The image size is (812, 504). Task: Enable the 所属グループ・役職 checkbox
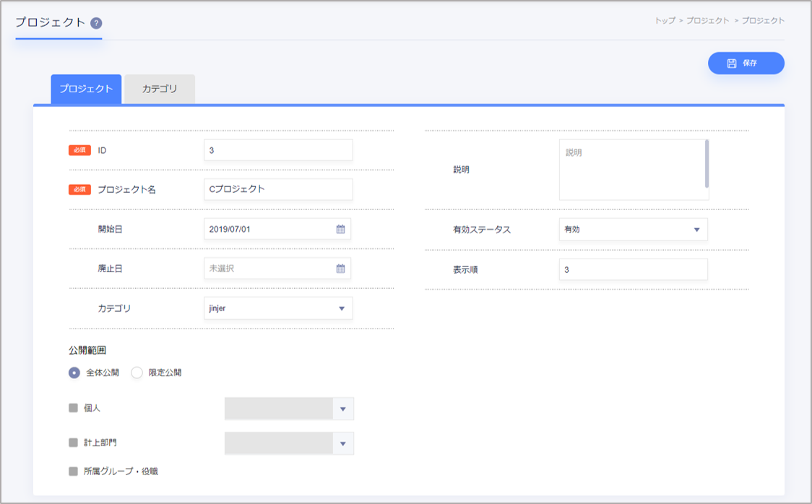click(73, 472)
